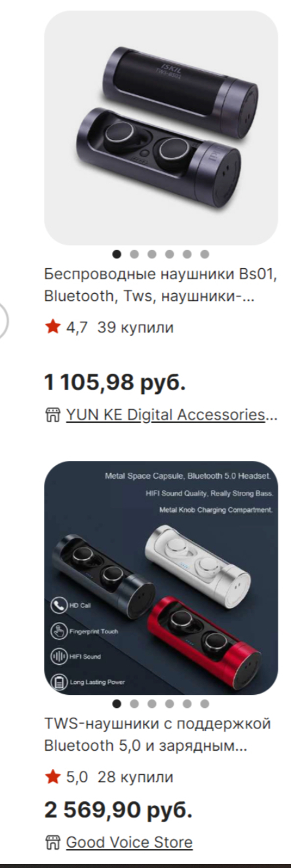Open the Good Voice Store link

tap(129, 842)
